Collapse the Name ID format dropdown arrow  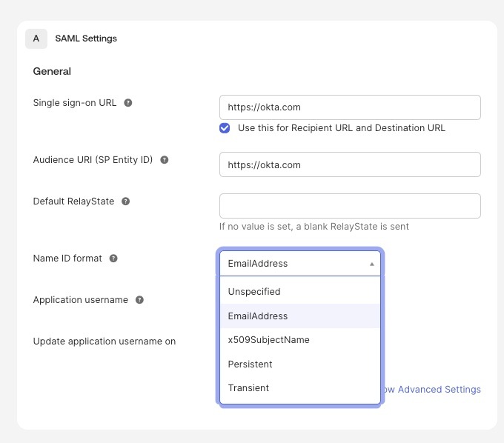coord(372,264)
